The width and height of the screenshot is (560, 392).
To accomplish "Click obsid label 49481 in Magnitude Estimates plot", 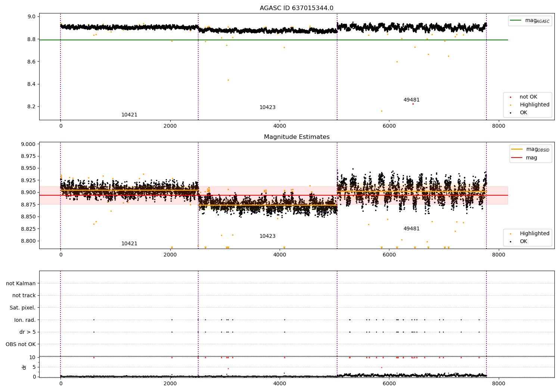I will pyautogui.click(x=411, y=229).
